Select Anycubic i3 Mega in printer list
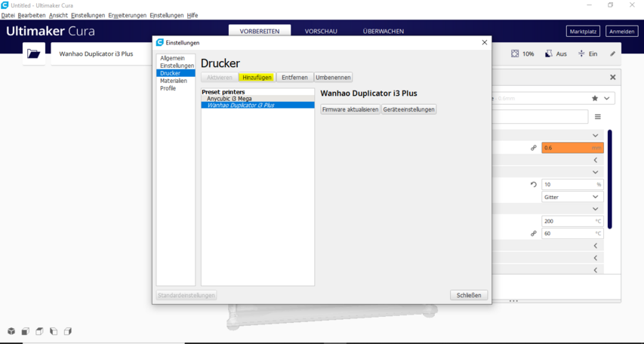The image size is (644, 344). (230, 99)
